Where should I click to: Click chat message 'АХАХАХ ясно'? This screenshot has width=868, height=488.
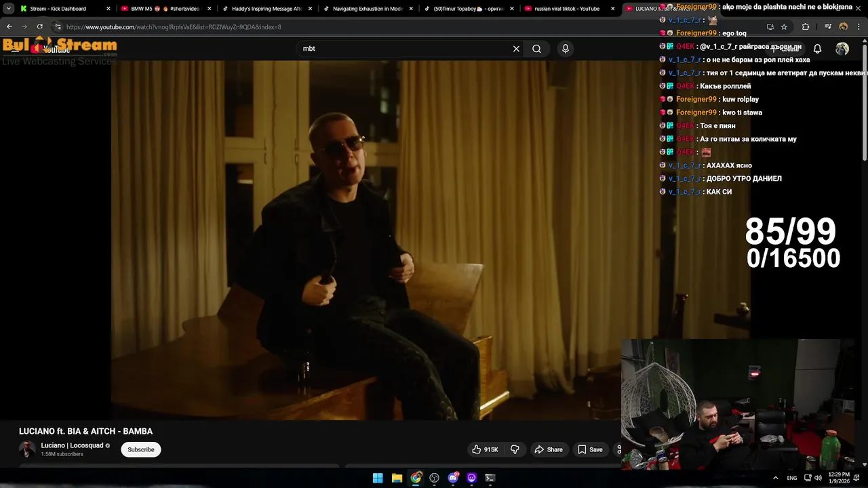point(729,165)
